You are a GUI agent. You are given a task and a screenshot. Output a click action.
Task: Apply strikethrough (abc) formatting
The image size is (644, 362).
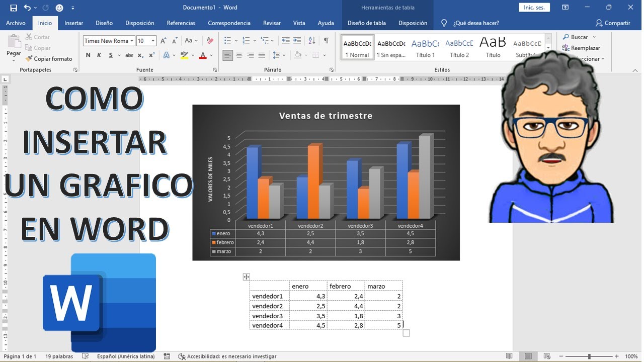(129, 55)
